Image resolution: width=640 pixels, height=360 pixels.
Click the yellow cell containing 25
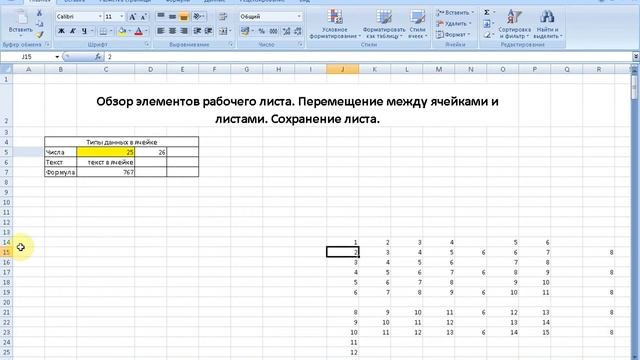pos(106,152)
